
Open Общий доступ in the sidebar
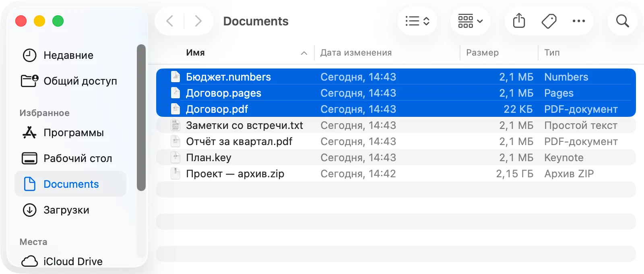(x=70, y=81)
